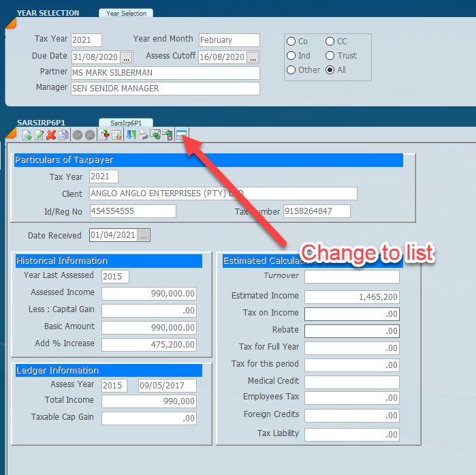Screen dimensions: 476x475
Task: Click the new record icon in toolbar
Action: pyautogui.click(x=27, y=135)
